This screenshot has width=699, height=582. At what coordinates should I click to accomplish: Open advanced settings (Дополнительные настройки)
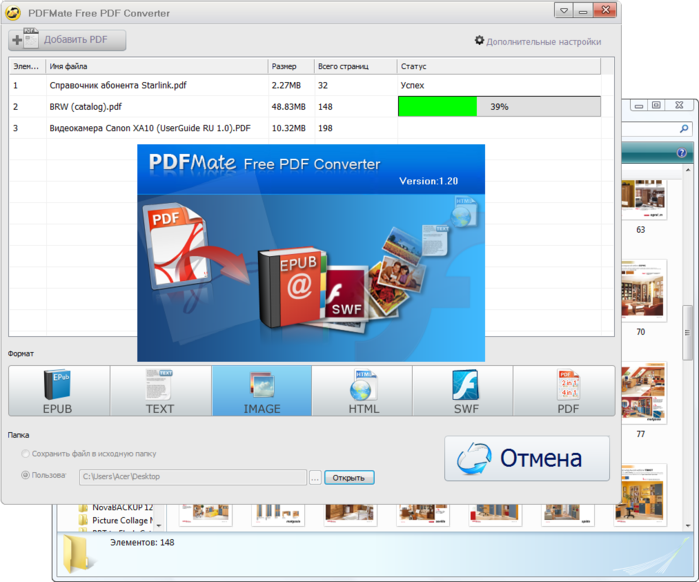coord(538,42)
